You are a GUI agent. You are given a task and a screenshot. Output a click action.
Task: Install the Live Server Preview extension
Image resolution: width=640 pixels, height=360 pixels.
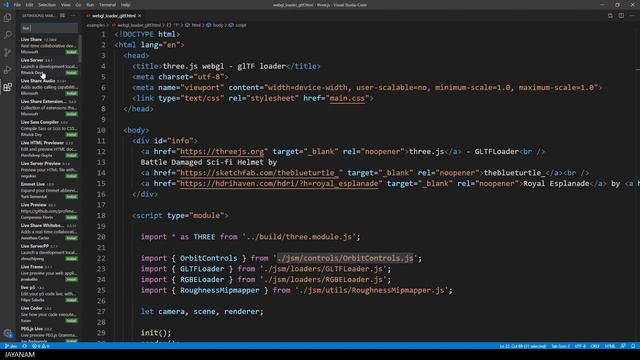[71, 176]
